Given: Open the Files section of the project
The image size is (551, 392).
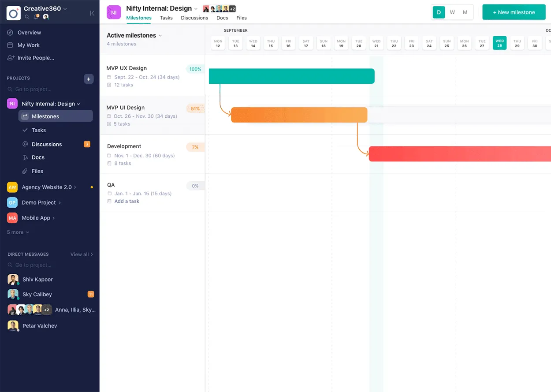Looking at the screenshot, I should [x=37, y=171].
